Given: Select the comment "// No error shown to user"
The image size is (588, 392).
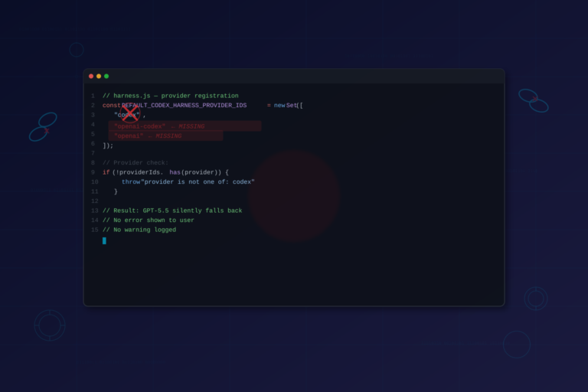Looking at the screenshot, I should [x=148, y=220].
